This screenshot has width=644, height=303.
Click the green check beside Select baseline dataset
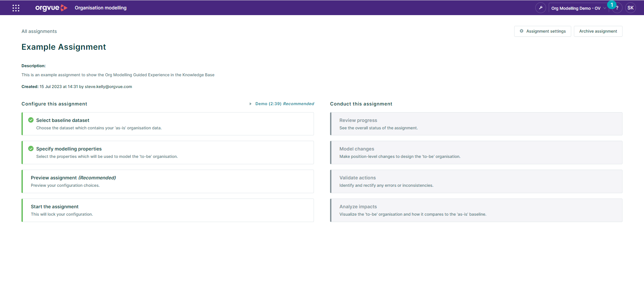(31, 120)
